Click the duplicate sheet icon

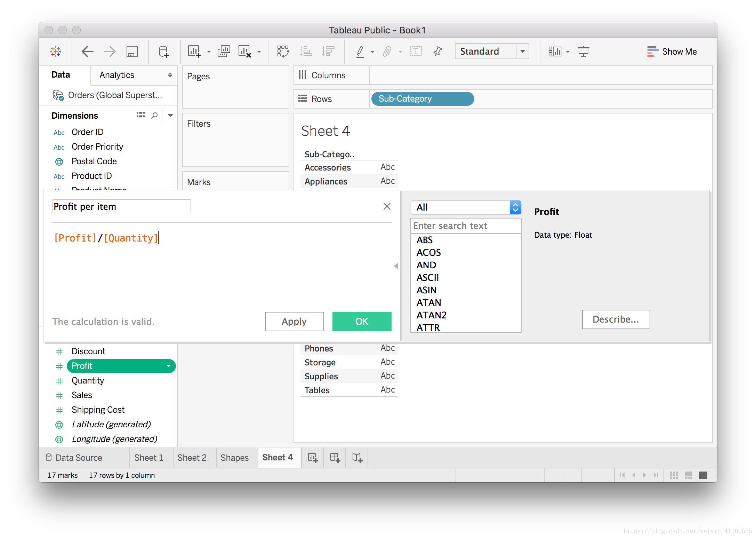[224, 52]
